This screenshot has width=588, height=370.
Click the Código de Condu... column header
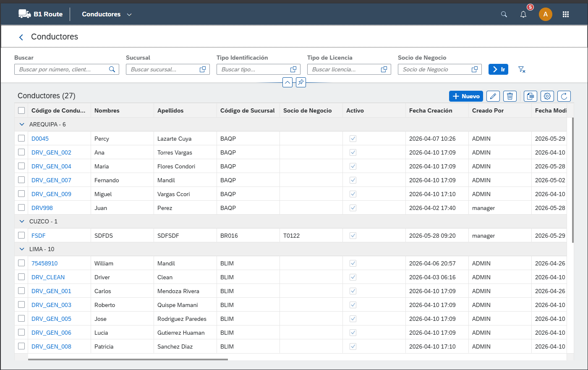click(x=59, y=110)
